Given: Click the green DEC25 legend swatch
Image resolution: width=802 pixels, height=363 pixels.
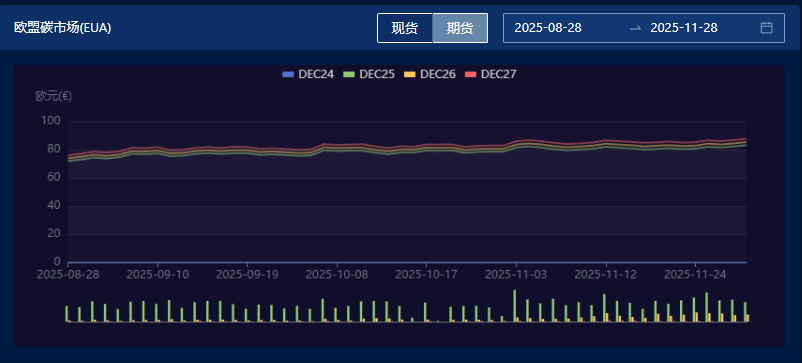Looking at the screenshot, I should click(x=349, y=75).
